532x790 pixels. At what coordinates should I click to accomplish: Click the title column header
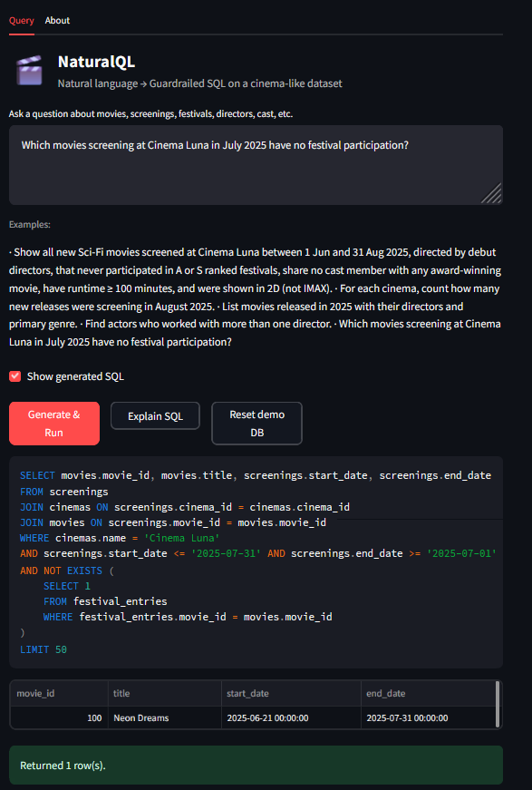165,693
